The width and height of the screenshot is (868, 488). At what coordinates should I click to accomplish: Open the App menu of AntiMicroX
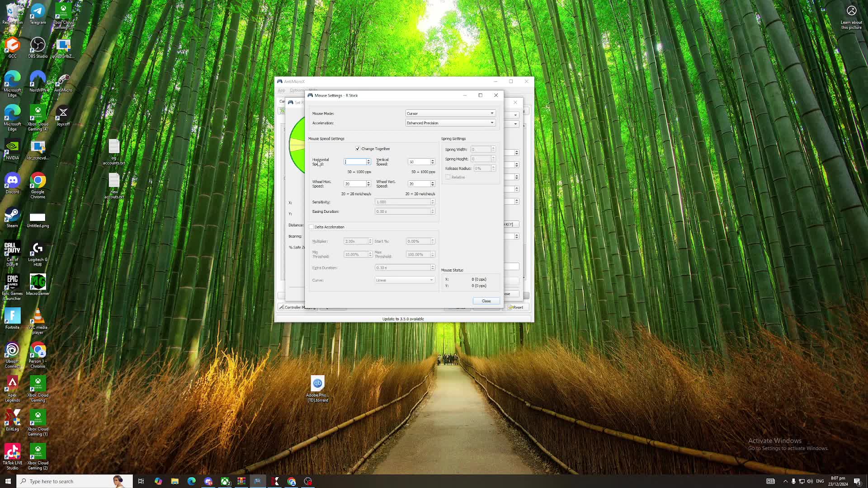coord(281,90)
